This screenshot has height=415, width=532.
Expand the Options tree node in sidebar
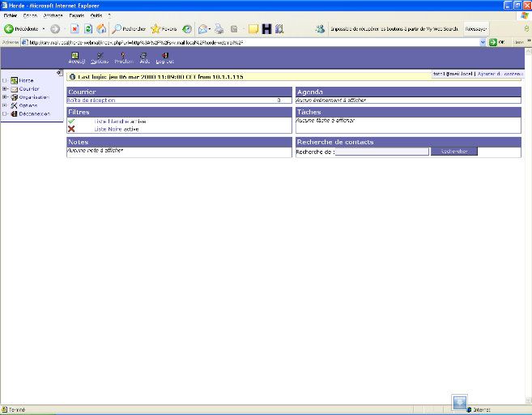coord(5,105)
